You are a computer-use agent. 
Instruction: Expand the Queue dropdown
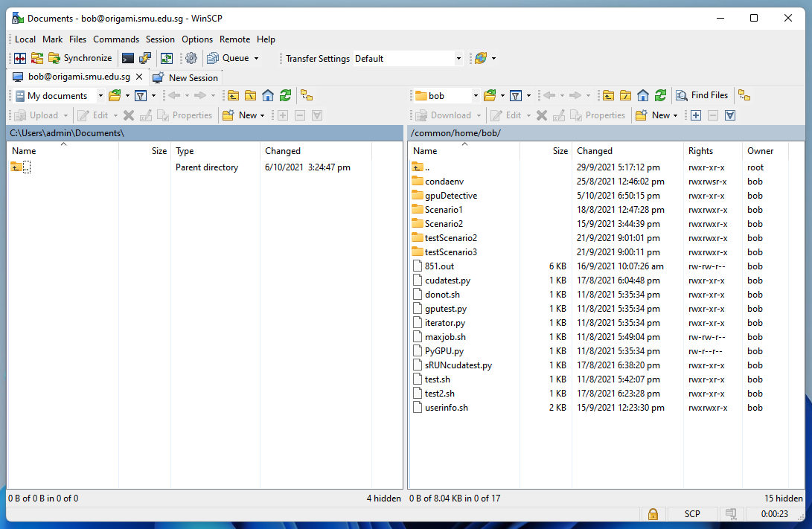(x=256, y=58)
